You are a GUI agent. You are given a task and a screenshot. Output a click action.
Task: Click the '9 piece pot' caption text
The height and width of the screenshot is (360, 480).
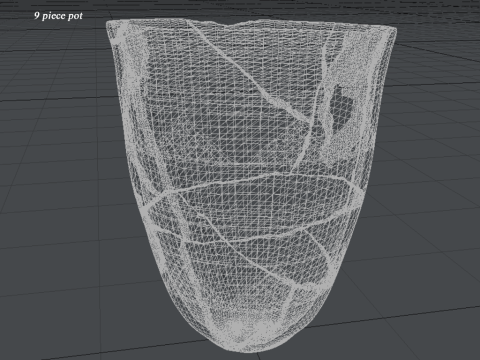point(58,16)
